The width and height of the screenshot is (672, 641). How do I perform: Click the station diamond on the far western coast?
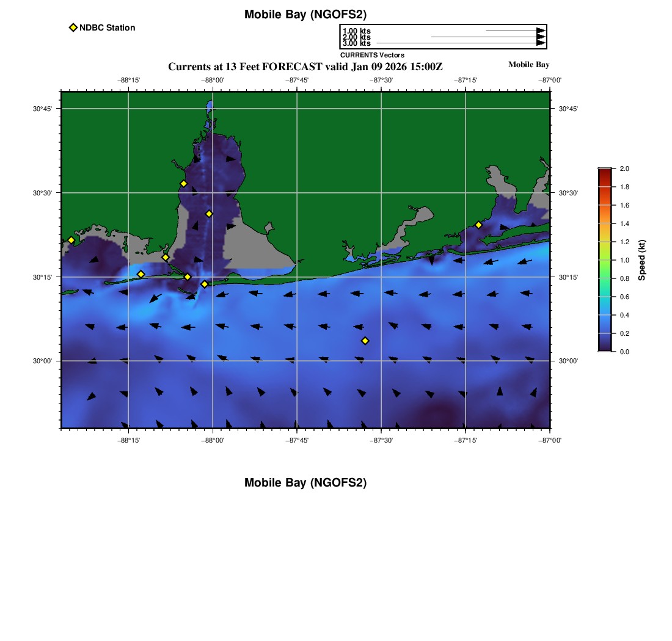71,240
